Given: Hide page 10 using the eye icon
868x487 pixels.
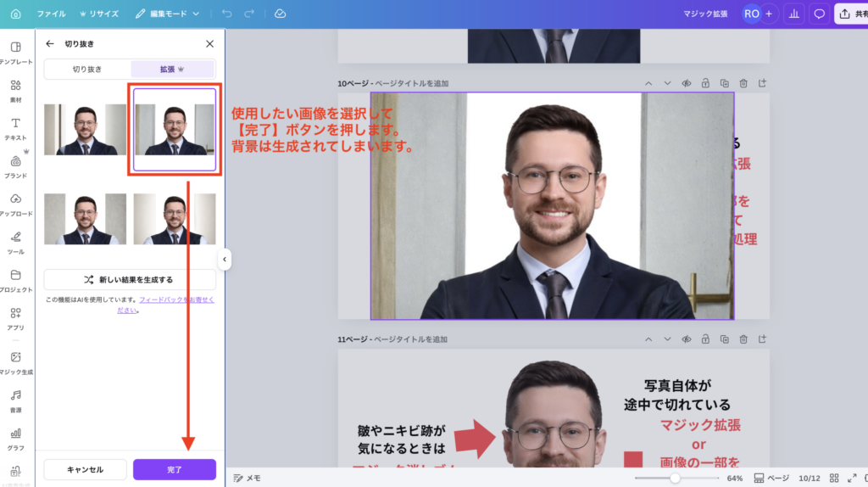Looking at the screenshot, I should point(686,83).
